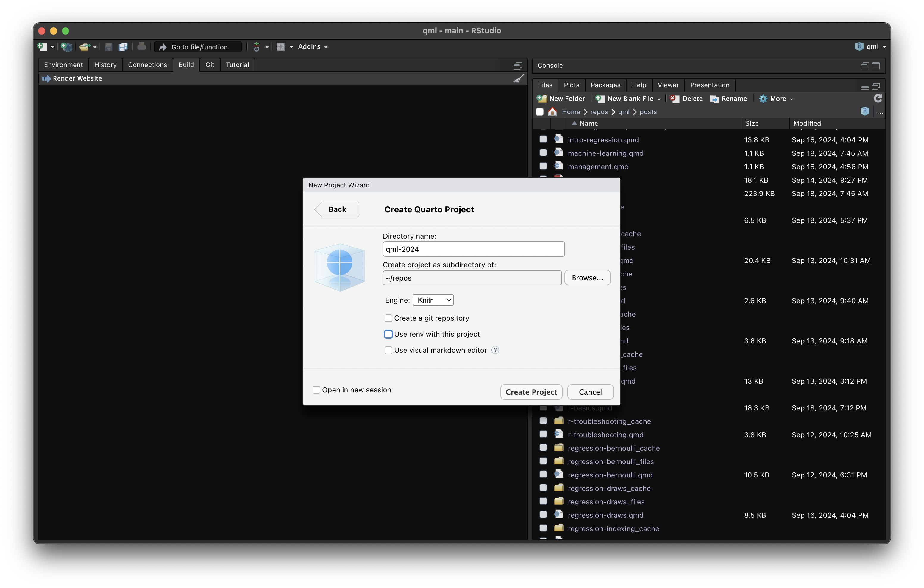Focus the Go to file/function field
The image size is (924, 588).
click(198, 47)
